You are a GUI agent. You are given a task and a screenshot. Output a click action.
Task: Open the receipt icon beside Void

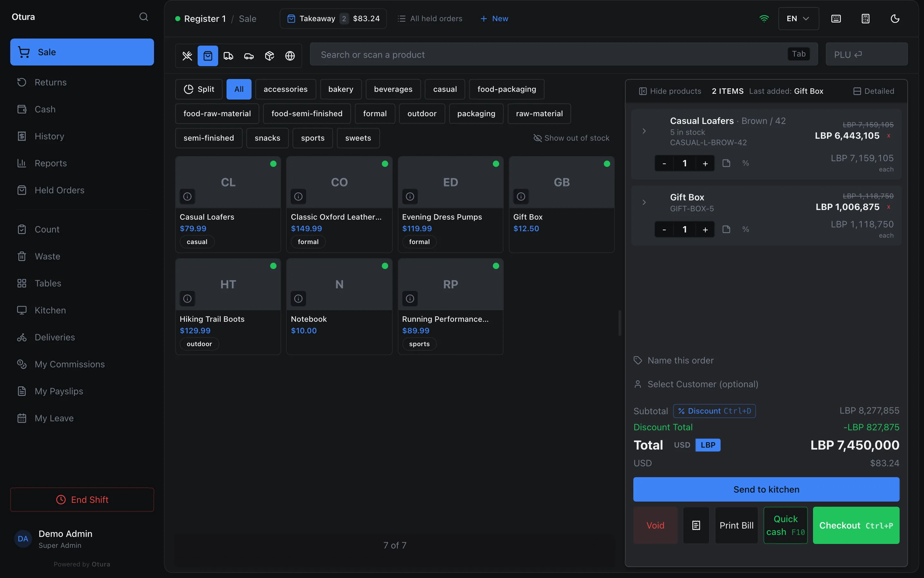point(696,525)
